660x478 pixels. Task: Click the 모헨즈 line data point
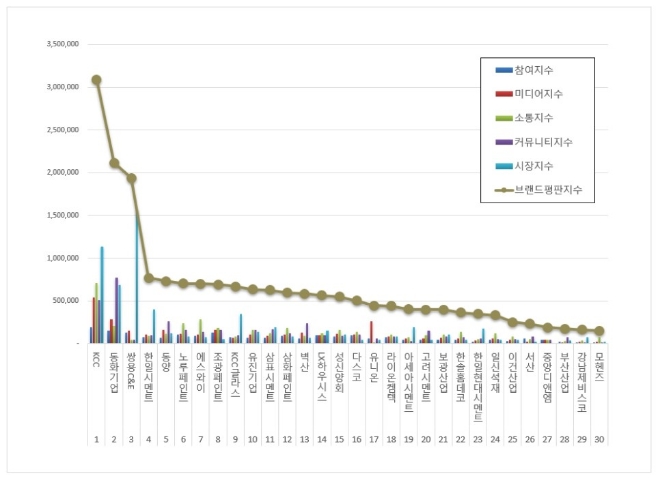[599, 331]
